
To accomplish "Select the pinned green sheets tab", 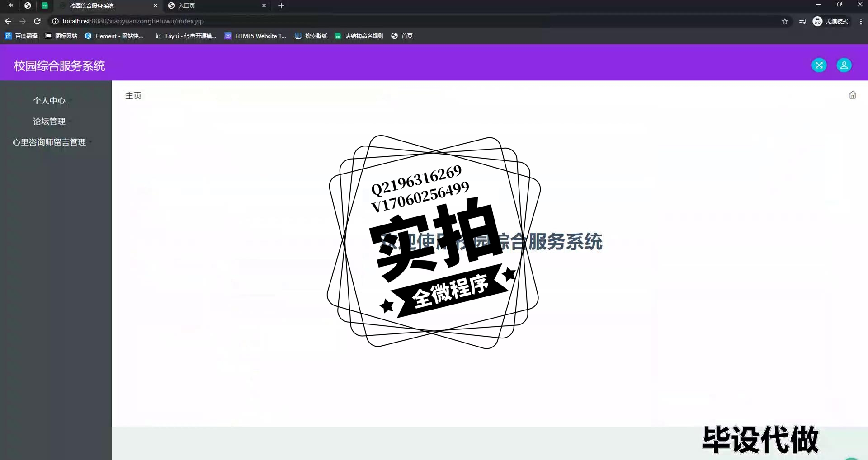I will [x=45, y=5].
